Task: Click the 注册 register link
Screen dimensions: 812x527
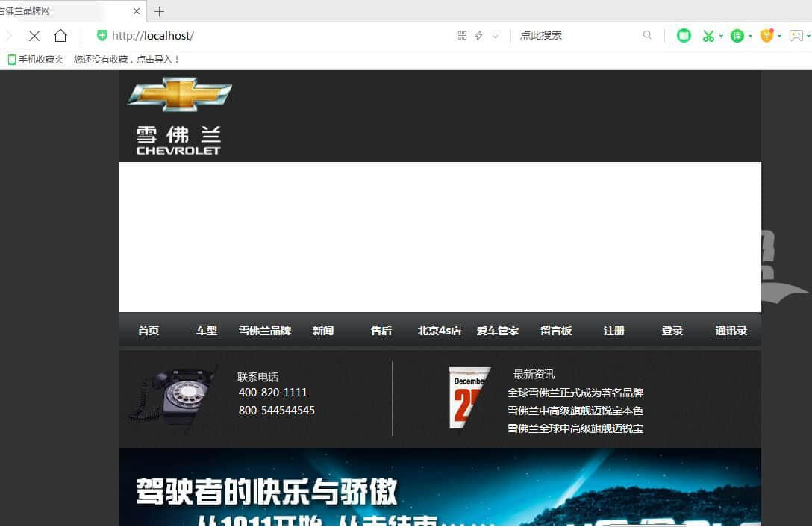Action: click(614, 331)
